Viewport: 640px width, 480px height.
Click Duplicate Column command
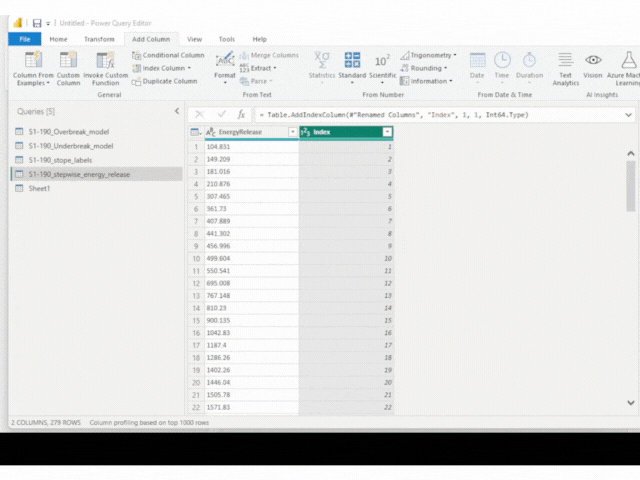tap(165, 81)
